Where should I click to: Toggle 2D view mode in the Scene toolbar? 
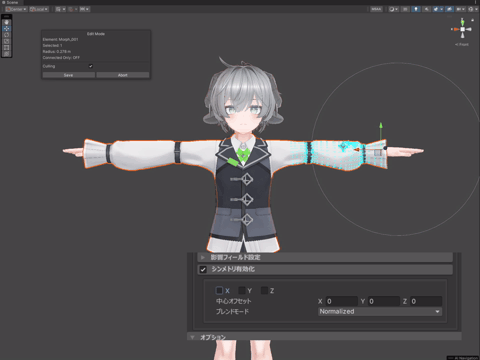[x=405, y=9]
